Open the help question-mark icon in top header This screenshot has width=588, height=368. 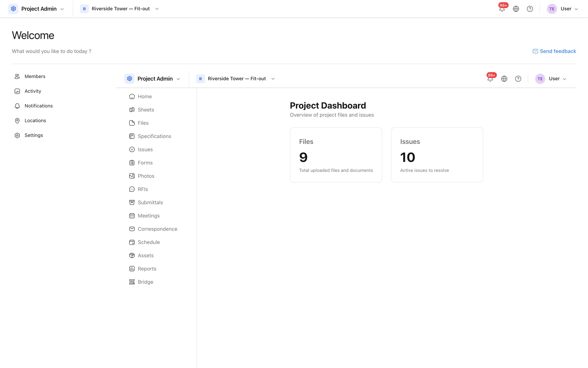tap(530, 9)
